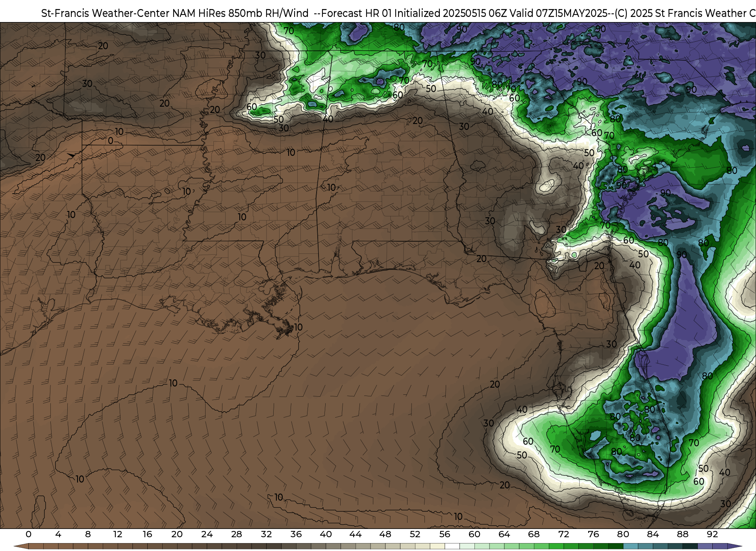The image size is (756, 551).
Task: Click the '16' tick label on the color bar
Action: coord(147,534)
